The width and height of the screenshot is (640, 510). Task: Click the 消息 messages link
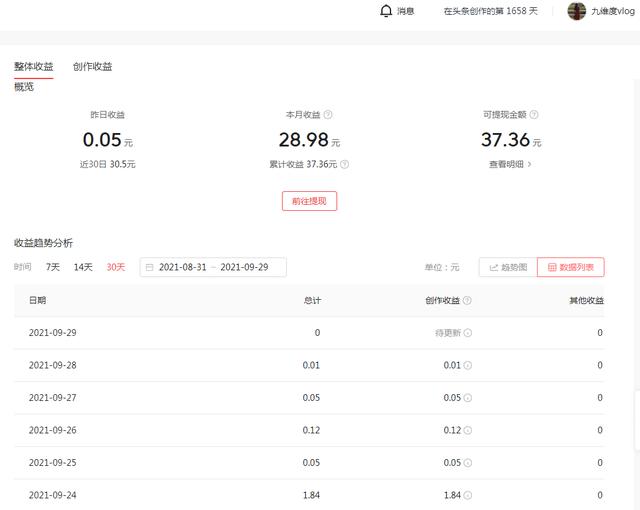coord(405,11)
